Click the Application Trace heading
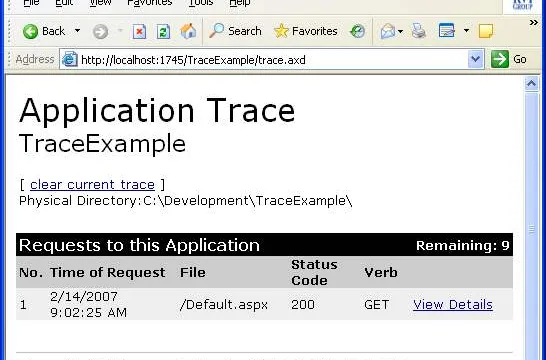Viewport: 546px width, 360px height. pyautogui.click(x=157, y=110)
